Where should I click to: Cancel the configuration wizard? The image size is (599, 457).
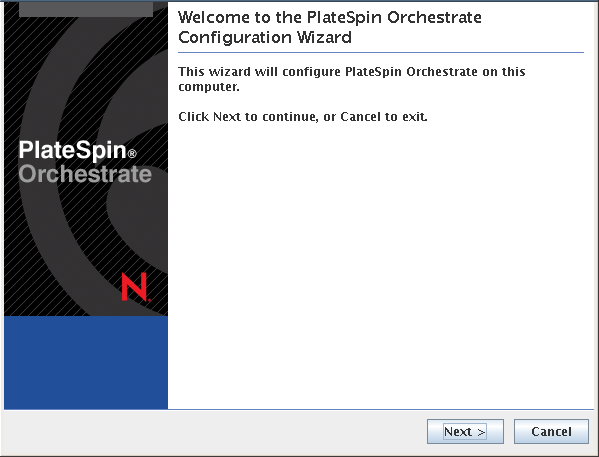tap(551, 431)
